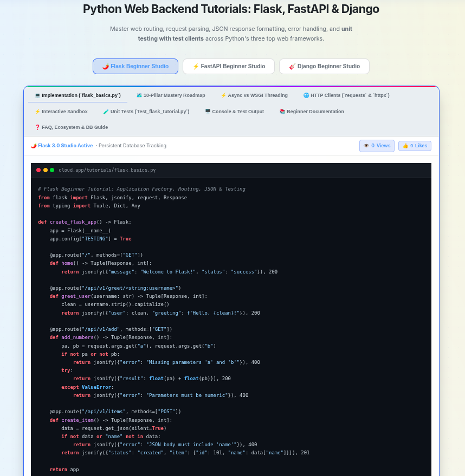Viewport: 465px width, 476px height.
Task: Click the 'def create_flask_app()' code line
Action: [85, 222]
